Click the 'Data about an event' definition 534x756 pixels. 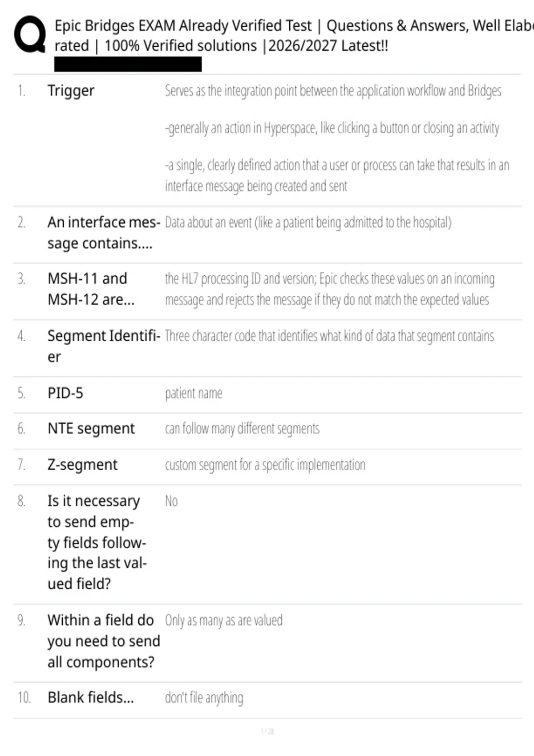point(308,222)
